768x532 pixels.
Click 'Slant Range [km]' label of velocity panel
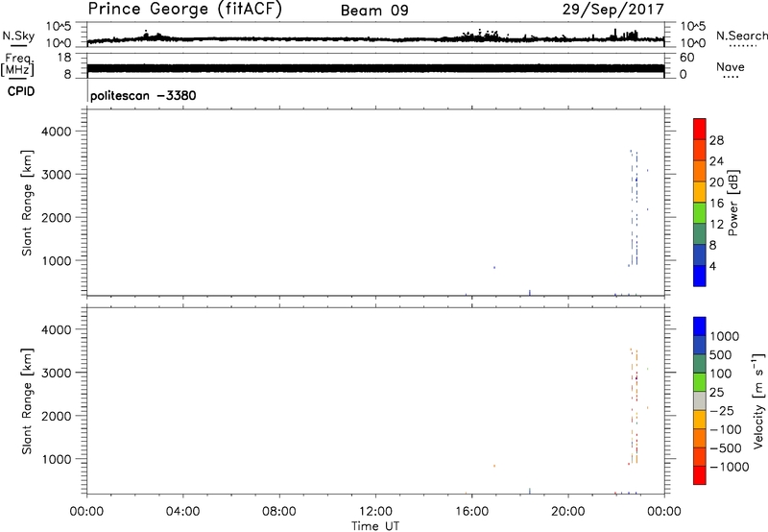[x=27, y=401]
